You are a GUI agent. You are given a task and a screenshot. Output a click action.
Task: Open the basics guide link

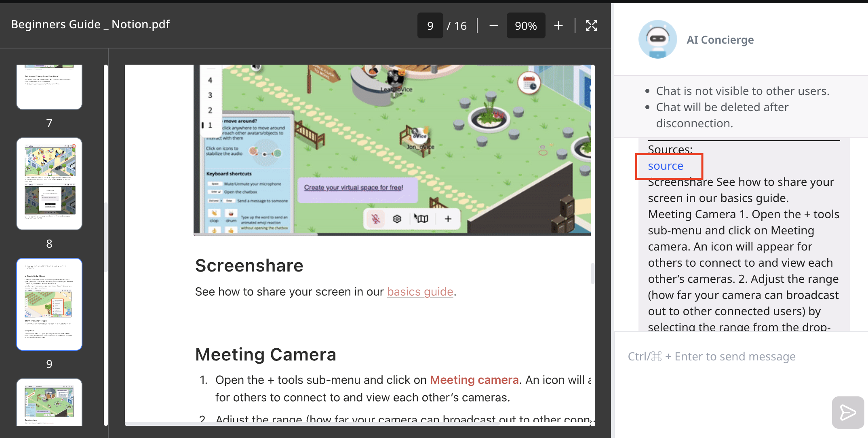[x=420, y=291]
